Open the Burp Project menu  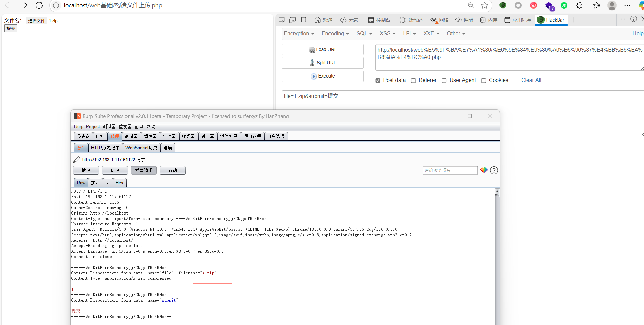click(93, 126)
